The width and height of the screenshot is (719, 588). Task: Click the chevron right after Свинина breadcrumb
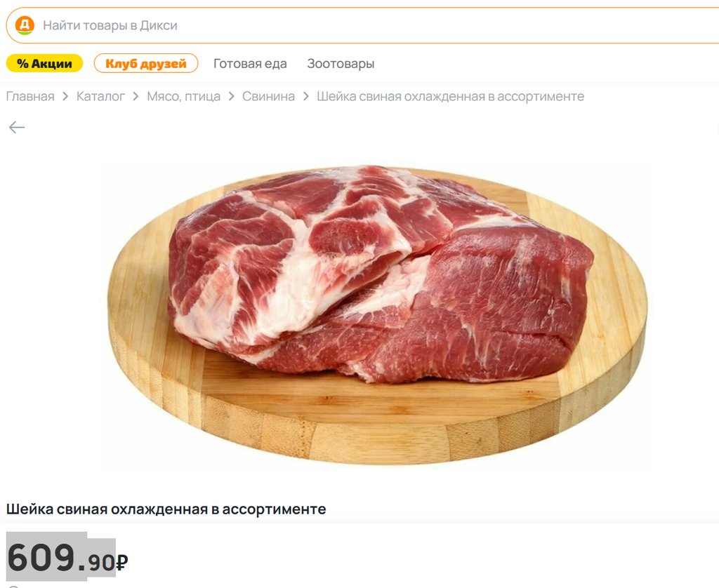click(x=306, y=96)
